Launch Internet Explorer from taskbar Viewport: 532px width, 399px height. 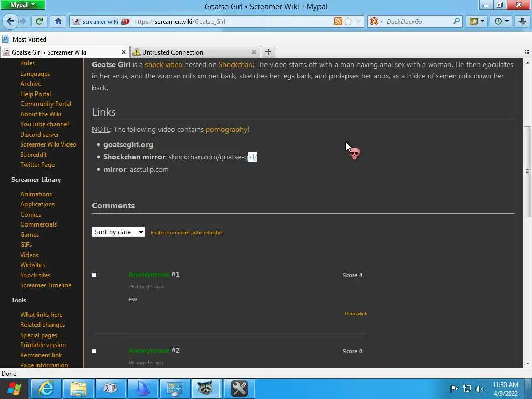point(46,389)
